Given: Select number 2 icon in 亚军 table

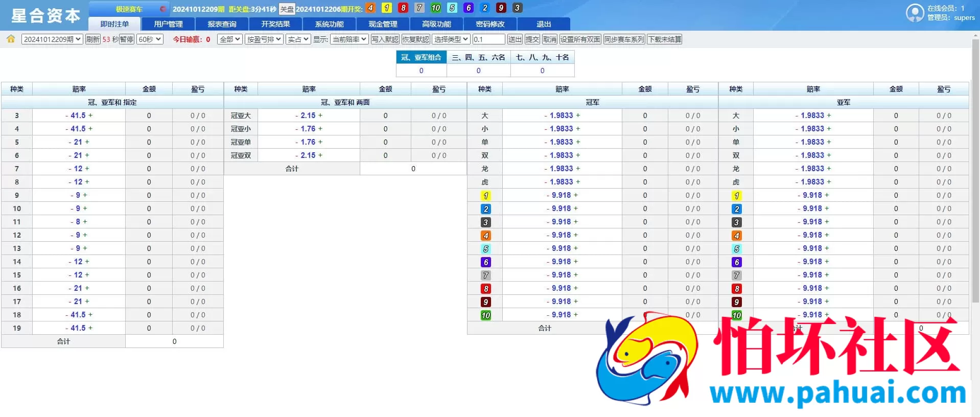Looking at the screenshot, I should (x=736, y=209).
